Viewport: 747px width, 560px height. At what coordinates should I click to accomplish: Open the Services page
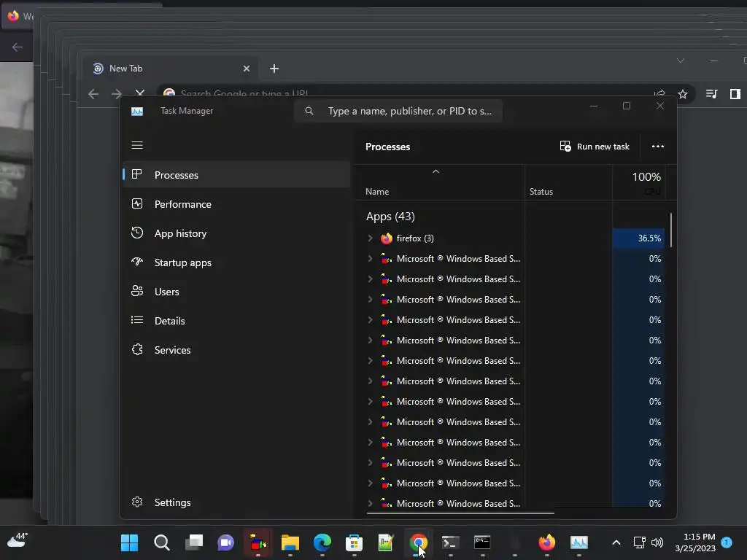[x=236, y=350]
